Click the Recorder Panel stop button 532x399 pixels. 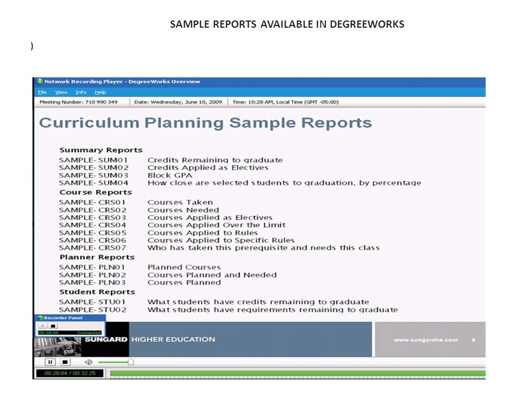click(53, 326)
